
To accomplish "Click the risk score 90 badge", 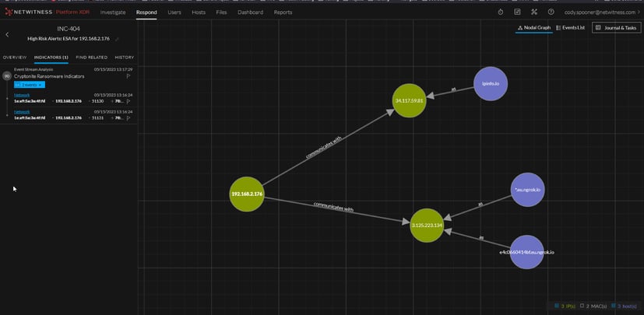I will coord(6,76).
